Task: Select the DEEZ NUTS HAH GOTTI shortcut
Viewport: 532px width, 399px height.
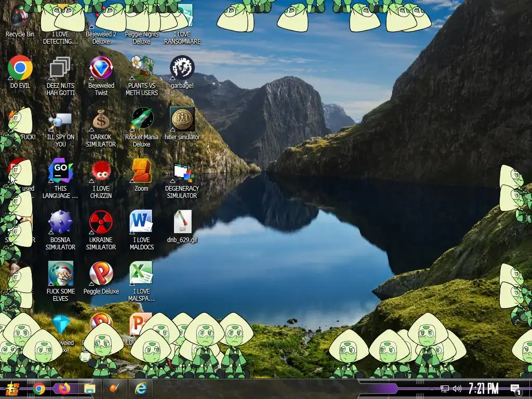Action: click(x=60, y=75)
